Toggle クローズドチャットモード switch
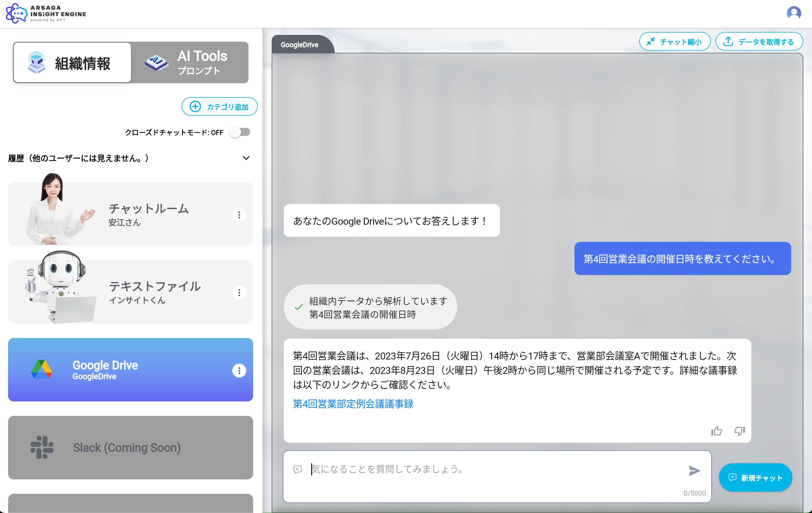812x513 pixels. pos(240,132)
